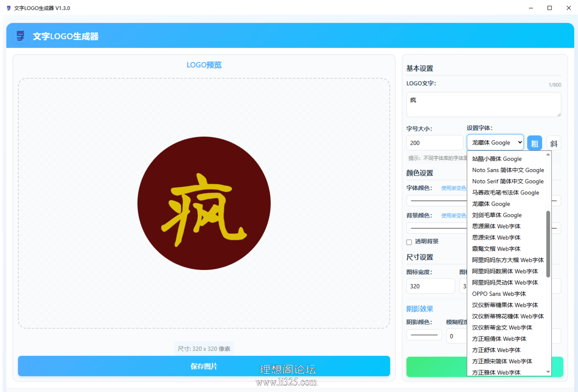This screenshot has width=578, height=392.
Task: Click the 模糊程度 input showing 0
Action: point(456,336)
